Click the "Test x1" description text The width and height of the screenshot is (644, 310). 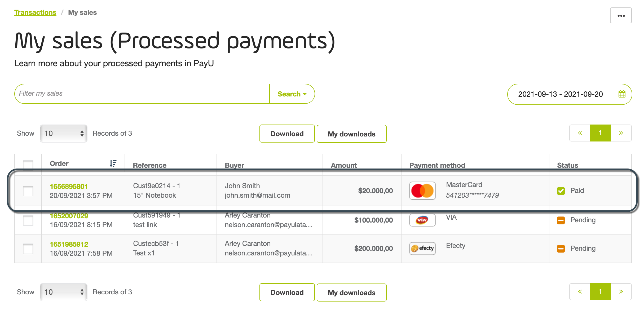click(x=144, y=253)
